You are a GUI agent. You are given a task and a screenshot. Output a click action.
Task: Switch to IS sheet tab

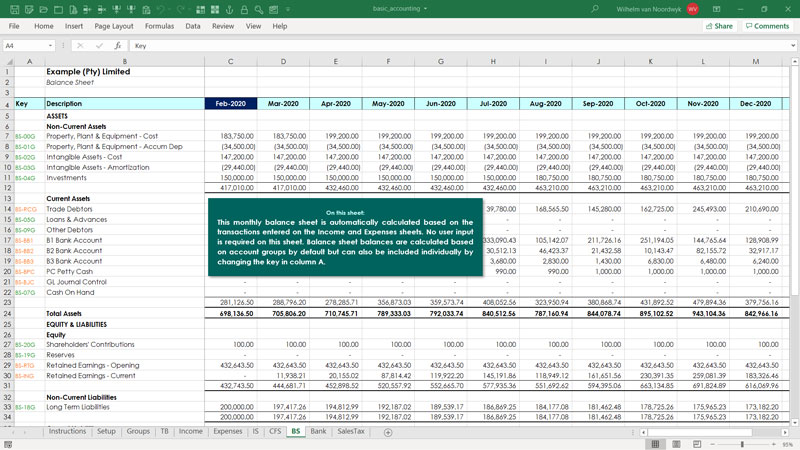pos(256,432)
